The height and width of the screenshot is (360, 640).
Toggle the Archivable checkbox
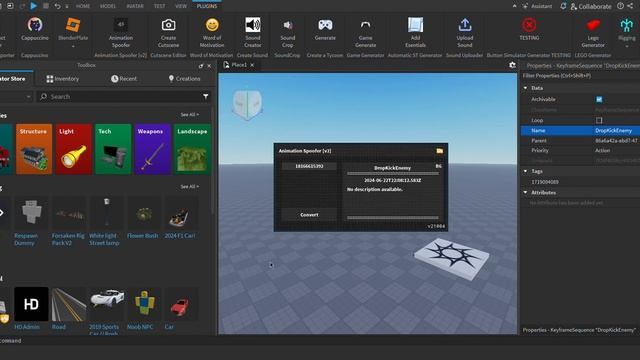click(x=599, y=99)
